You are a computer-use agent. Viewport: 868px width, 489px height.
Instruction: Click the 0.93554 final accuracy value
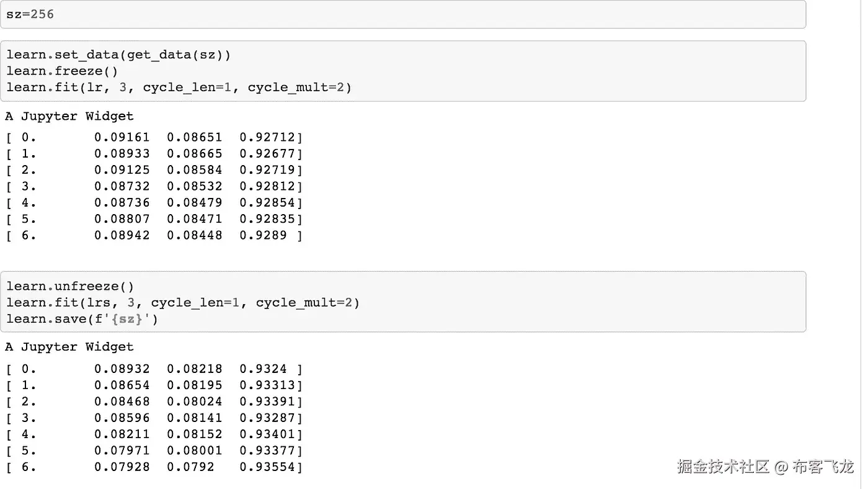(x=267, y=467)
